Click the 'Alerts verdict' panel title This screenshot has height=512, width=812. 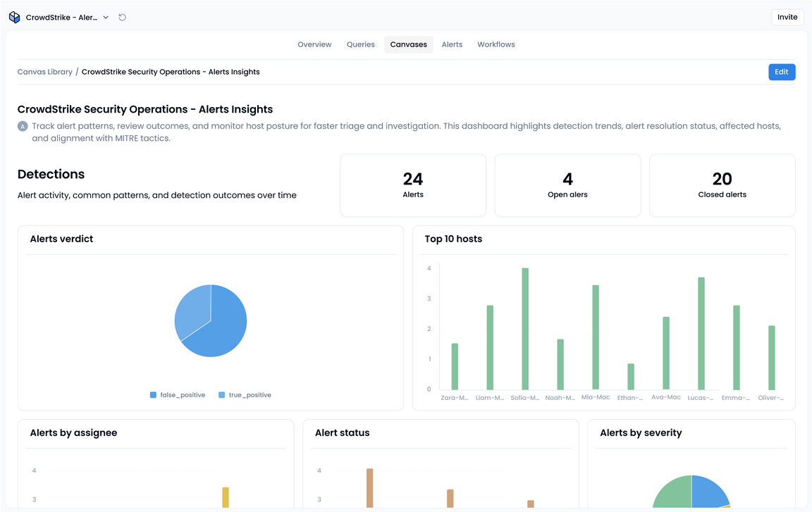pos(61,239)
